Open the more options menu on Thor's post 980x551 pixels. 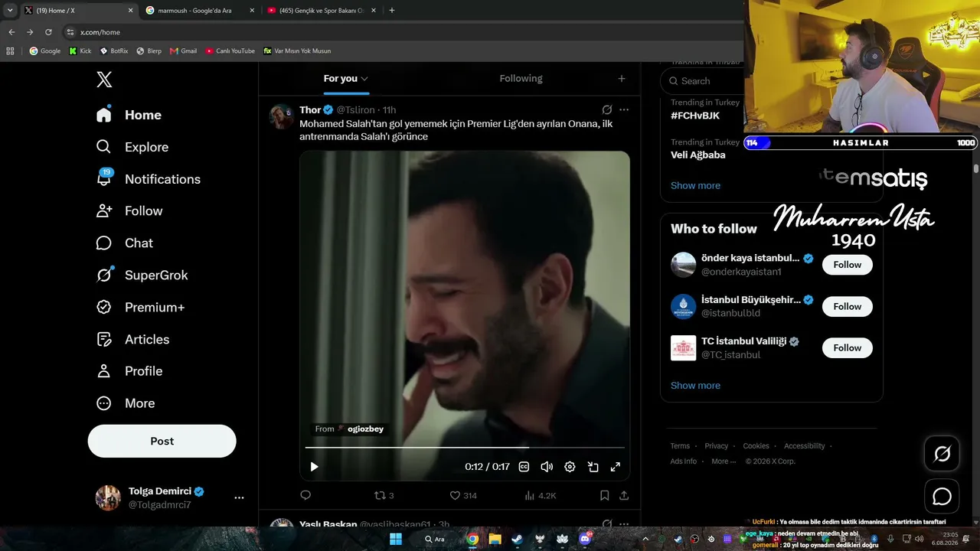(624, 109)
